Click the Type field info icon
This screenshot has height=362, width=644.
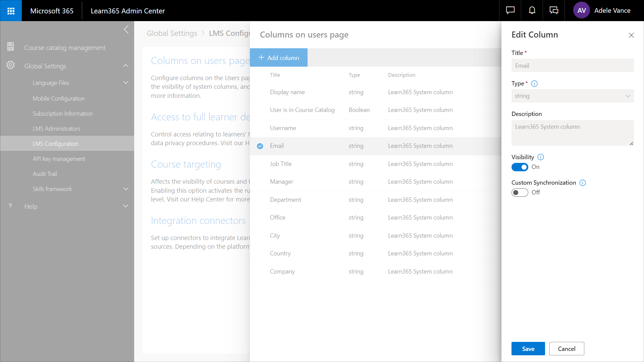coord(534,84)
